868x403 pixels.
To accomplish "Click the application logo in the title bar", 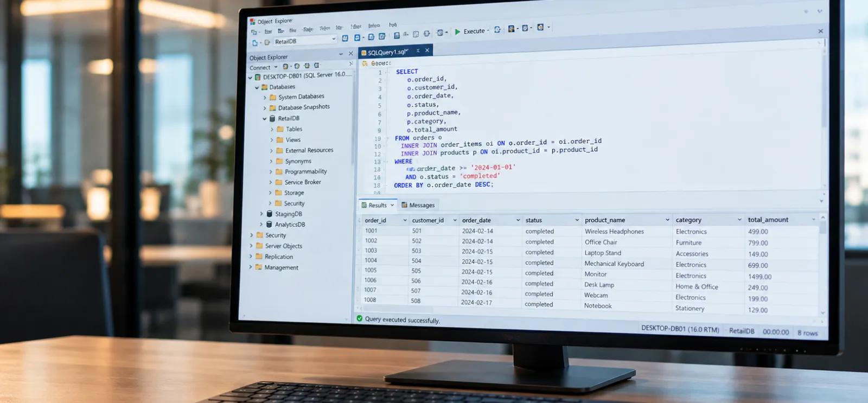I will (252, 22).
